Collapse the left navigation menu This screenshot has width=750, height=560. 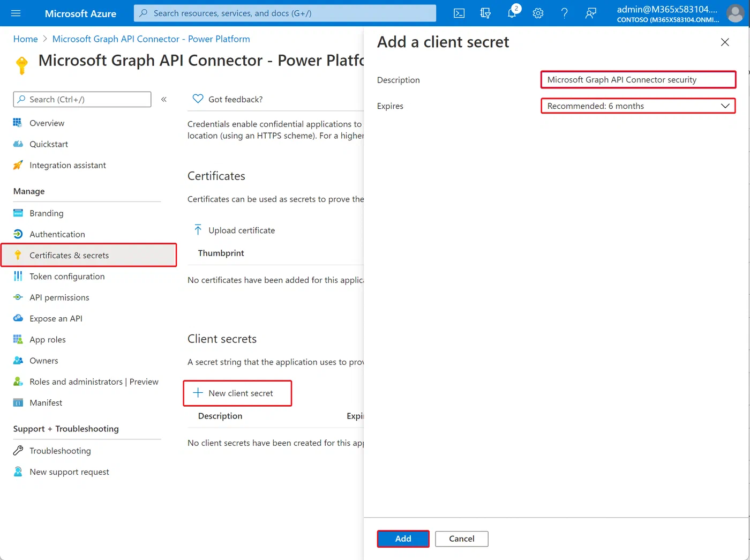pos(164,99)
